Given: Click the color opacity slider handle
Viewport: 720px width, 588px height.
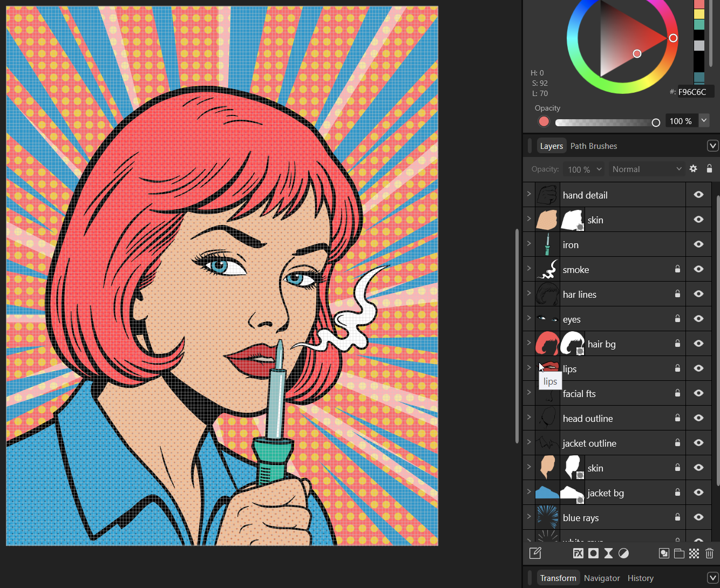Looking at the screenshot, I should click(656, 122).
